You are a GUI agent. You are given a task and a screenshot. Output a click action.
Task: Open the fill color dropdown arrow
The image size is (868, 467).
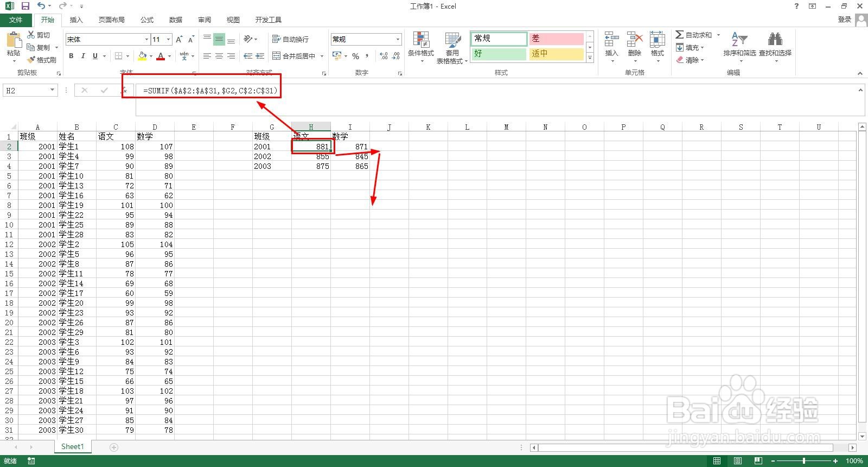151,56
